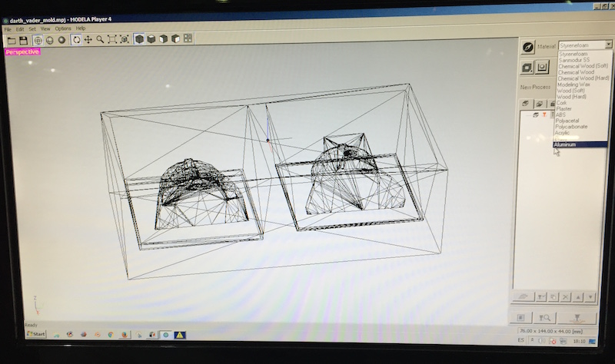Select Acrylic from the material list
Image resolution: width=615 pixels, height=364 pixels.
[562, 133]
